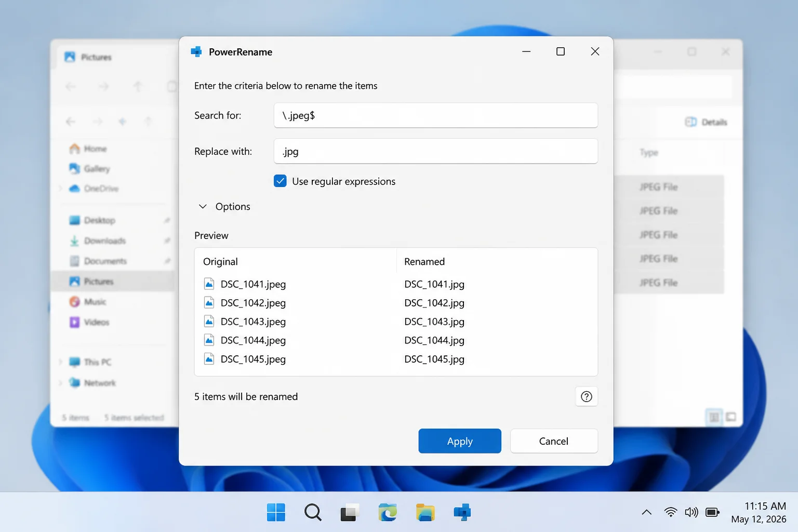Click the Apply button

tap(460, 441)
